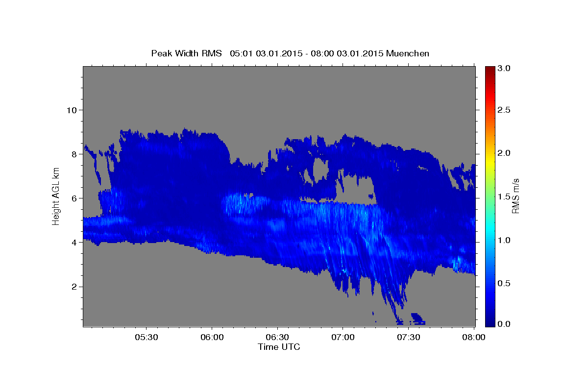The width and height of the screenshot is (588, 392).
Task: Click the '07:00' time tick label
Action: (343, 337)
